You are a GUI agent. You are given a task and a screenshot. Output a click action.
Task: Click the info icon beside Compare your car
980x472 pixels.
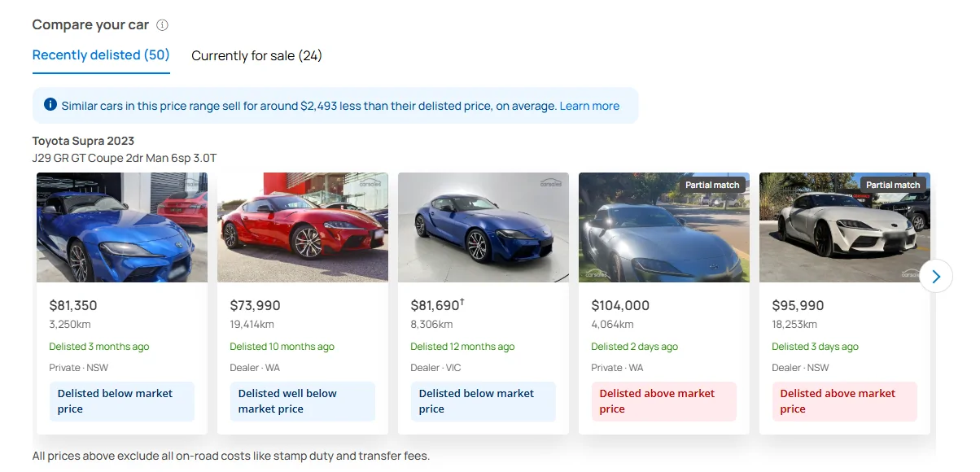point(162,25)
